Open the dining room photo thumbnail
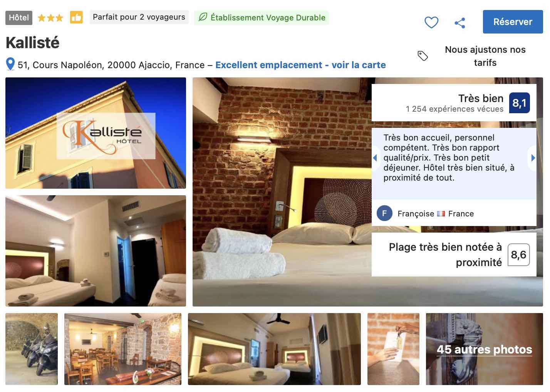Viewport: 550px width, 392px height. pyautogui.click(x=122, y=349)
